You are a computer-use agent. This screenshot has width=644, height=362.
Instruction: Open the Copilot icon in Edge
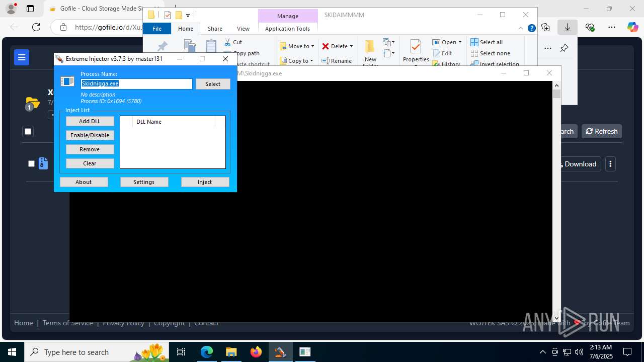(x=633, y=27)
